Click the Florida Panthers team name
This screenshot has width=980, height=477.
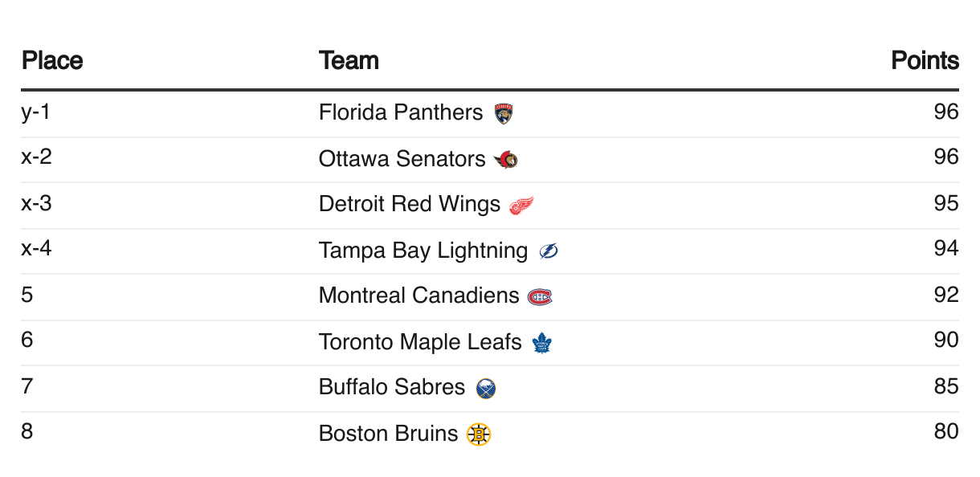[x=401, y=112]
